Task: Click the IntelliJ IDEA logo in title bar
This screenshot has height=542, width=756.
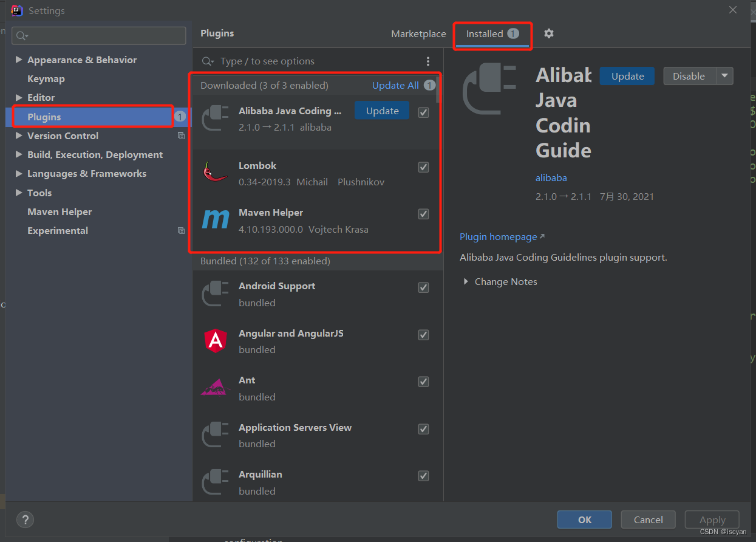Action: point(16,10)
